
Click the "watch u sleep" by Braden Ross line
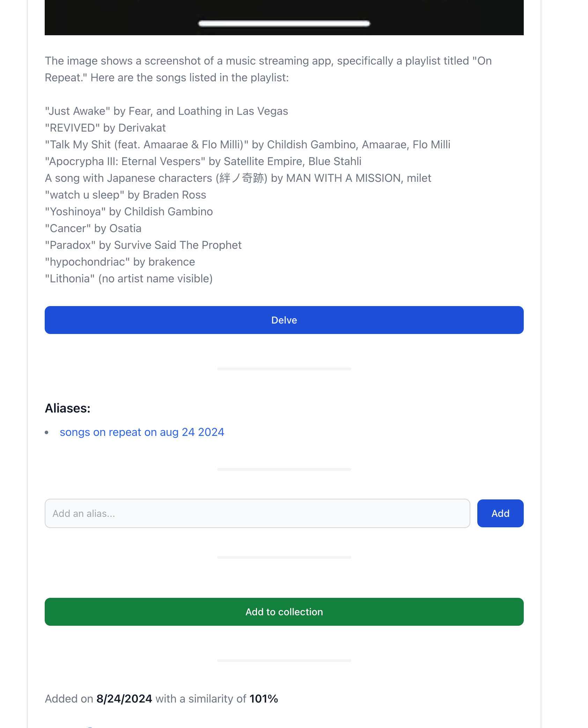125,195
